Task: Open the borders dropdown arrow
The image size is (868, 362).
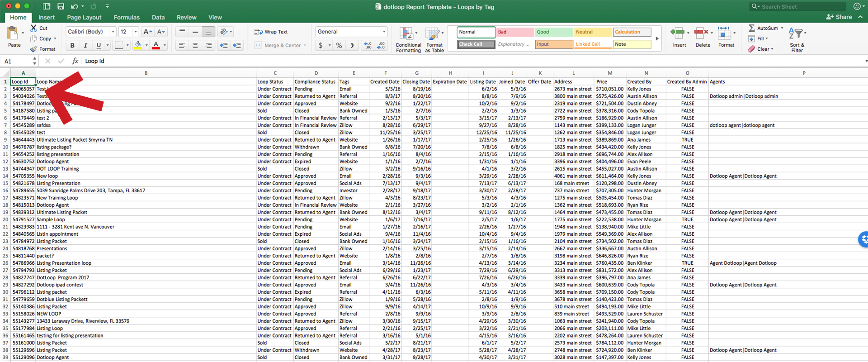Action: pyautogui.click(x=127, y=45)
